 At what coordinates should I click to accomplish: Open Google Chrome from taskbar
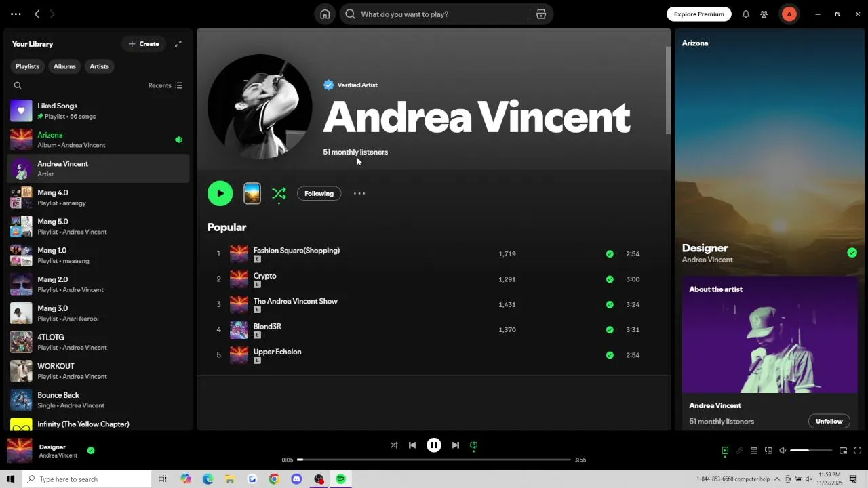point(274,479)
